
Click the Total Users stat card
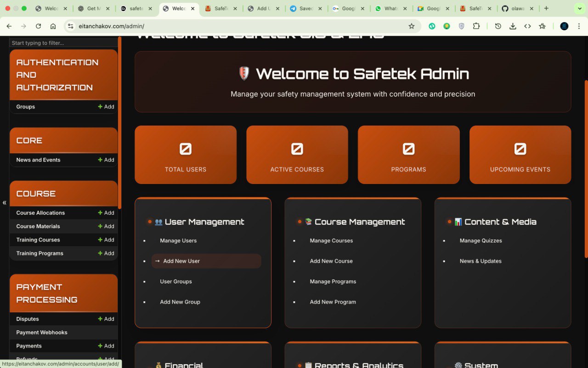[186, 155]
